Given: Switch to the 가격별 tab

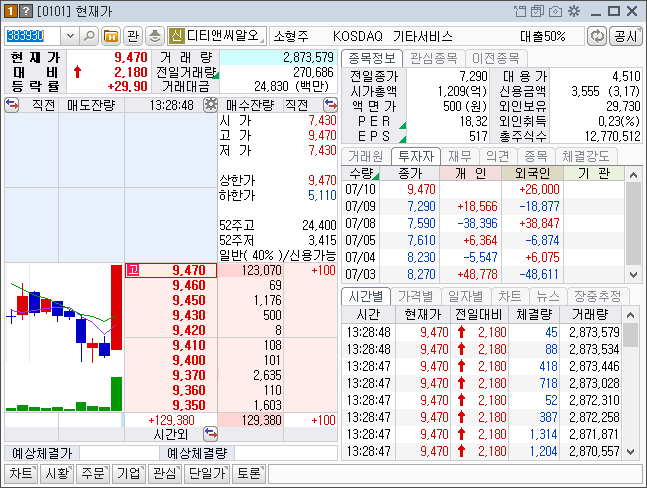Looking at the screenshot, I should coord(416,296).
